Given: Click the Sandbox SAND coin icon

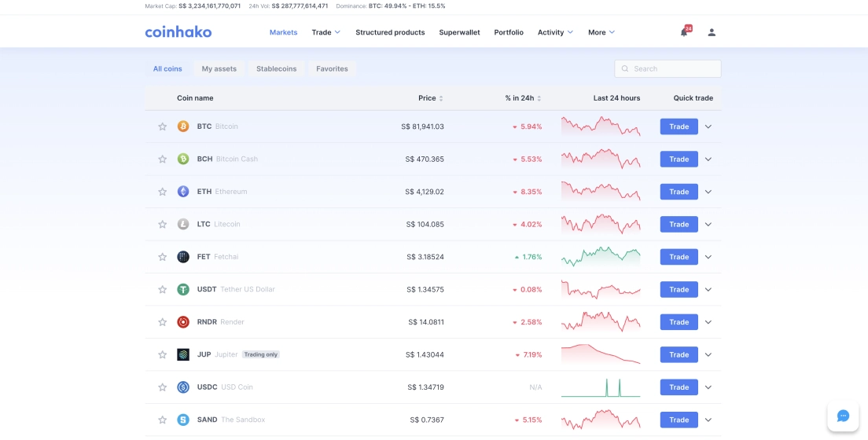Looking at the screenshot, I should pyautogui.click(x=183, y=420).
